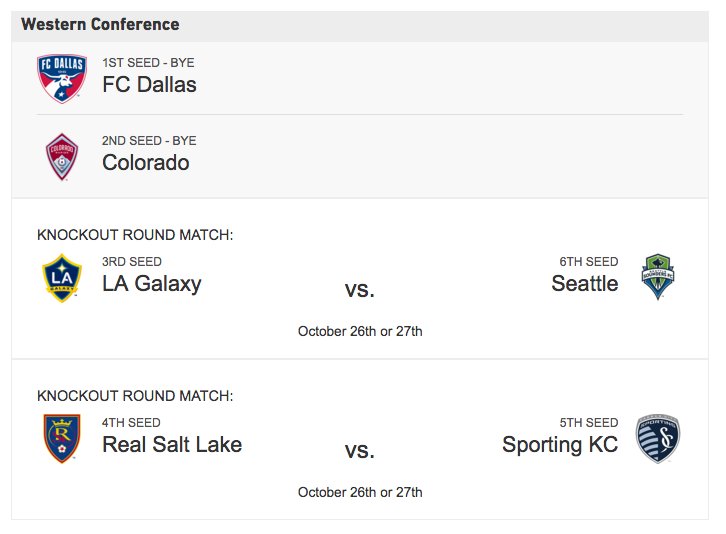Click the second KNOCKOUT ROUND MATCH heading
The height and width of the screenshot is (534, 726).
(135, 396)
